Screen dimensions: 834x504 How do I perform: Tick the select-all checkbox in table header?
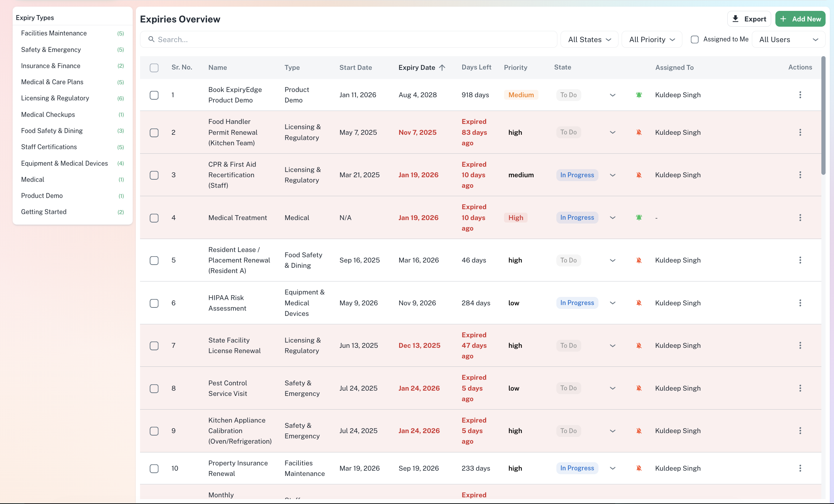click(154, 68)
